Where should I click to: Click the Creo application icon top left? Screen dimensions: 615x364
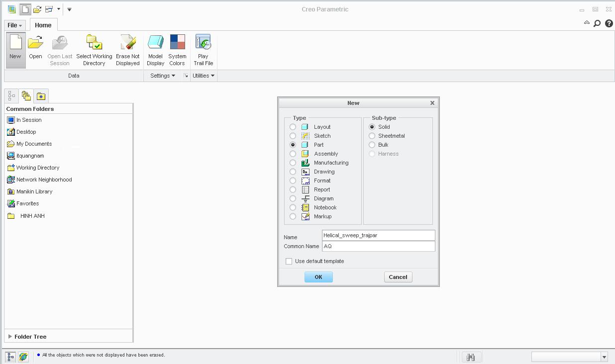click(x=11, y=9)
